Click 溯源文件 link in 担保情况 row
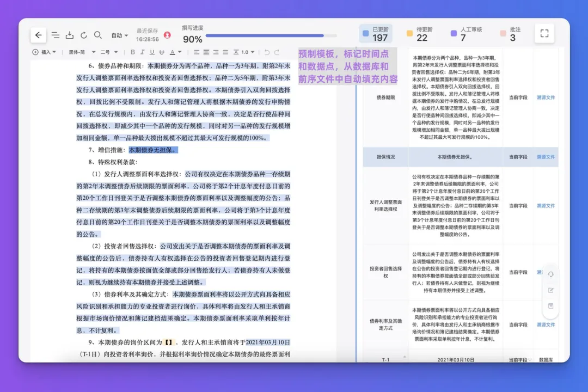Screen dimensions: 588x392 [x=546, y=157]
